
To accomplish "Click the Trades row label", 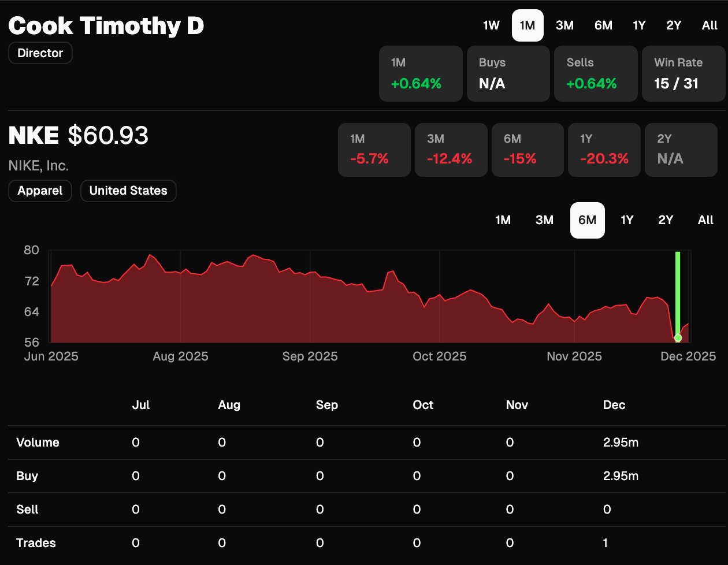I will 36,543.
